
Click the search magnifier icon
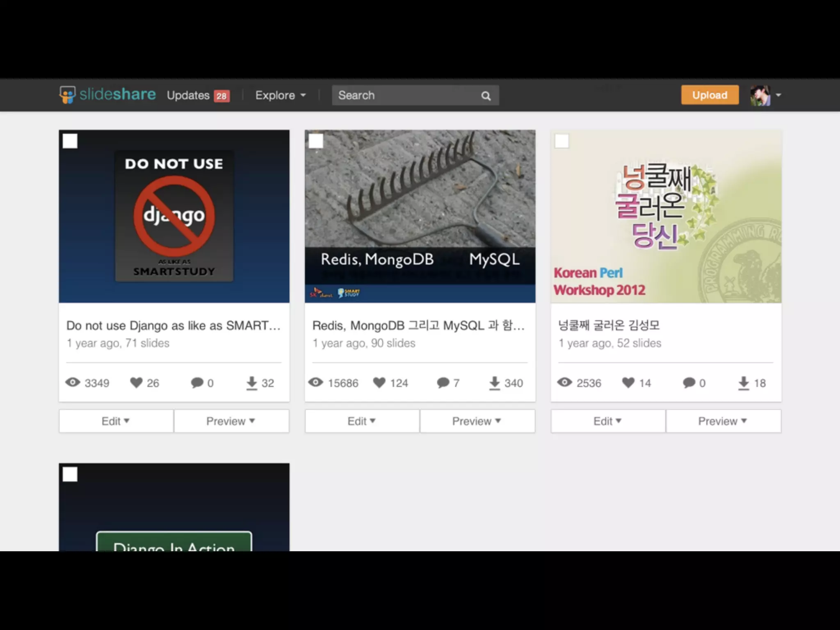[486, 96]
